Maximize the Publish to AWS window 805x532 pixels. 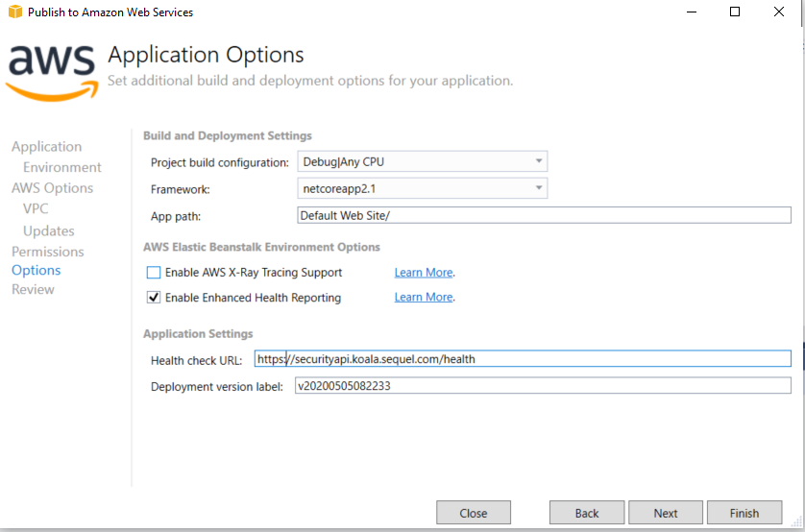(x=735, y=12)
